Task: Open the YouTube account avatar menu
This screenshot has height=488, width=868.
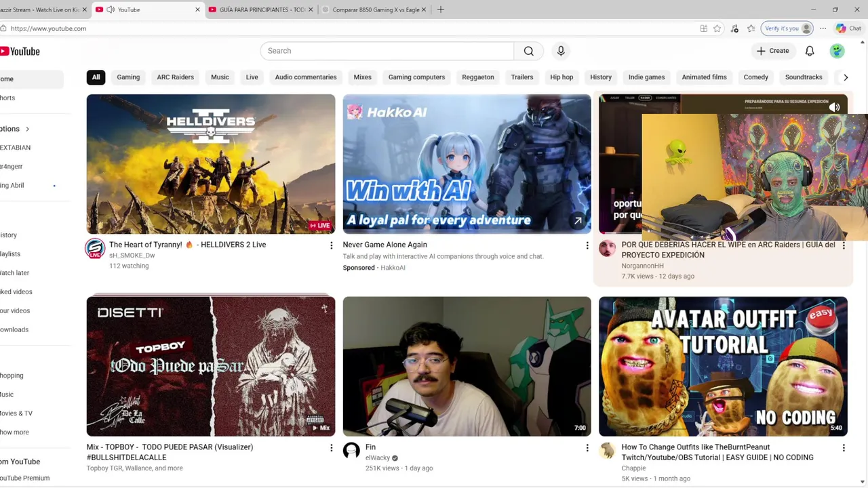Action: (x=837, y=51)
